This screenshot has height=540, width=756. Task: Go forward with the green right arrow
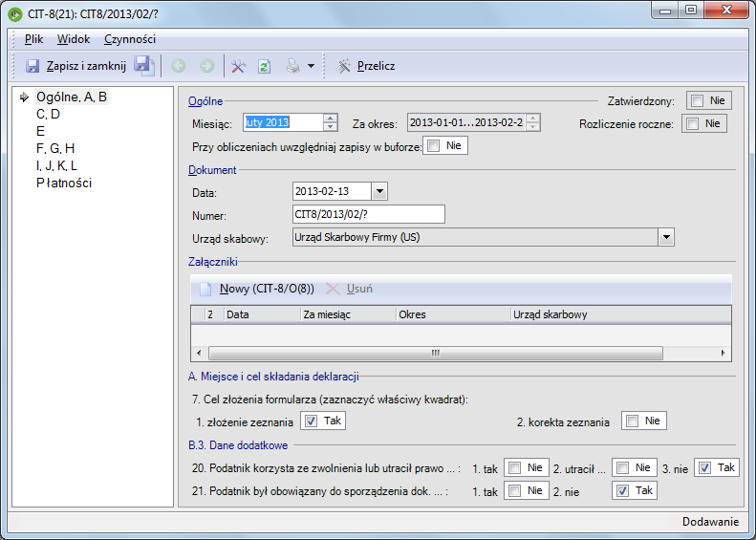pyautogui.click(x=206, y=66)
